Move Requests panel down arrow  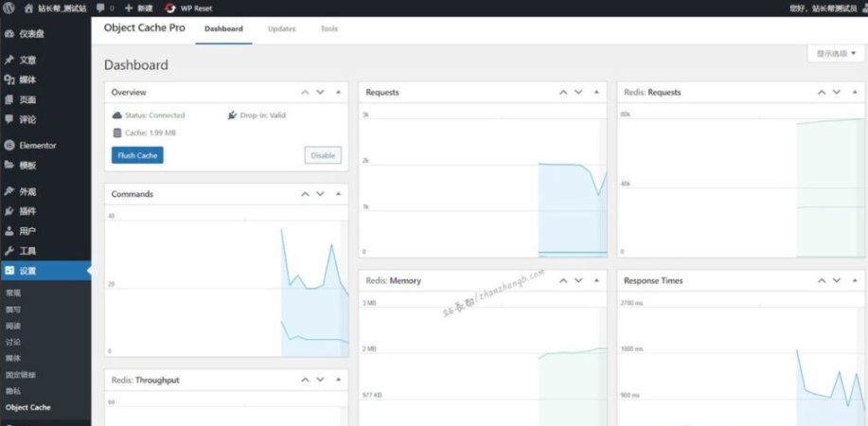coord(578,93)
